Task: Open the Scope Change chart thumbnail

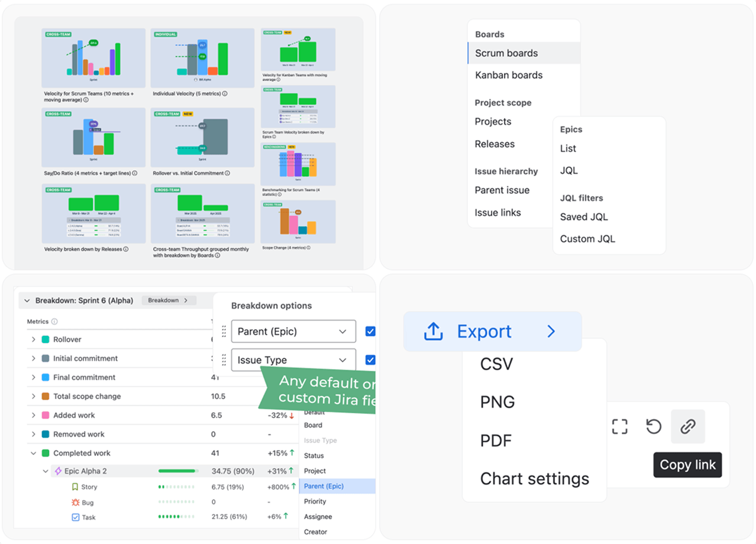Action: [x=298, y=222]
